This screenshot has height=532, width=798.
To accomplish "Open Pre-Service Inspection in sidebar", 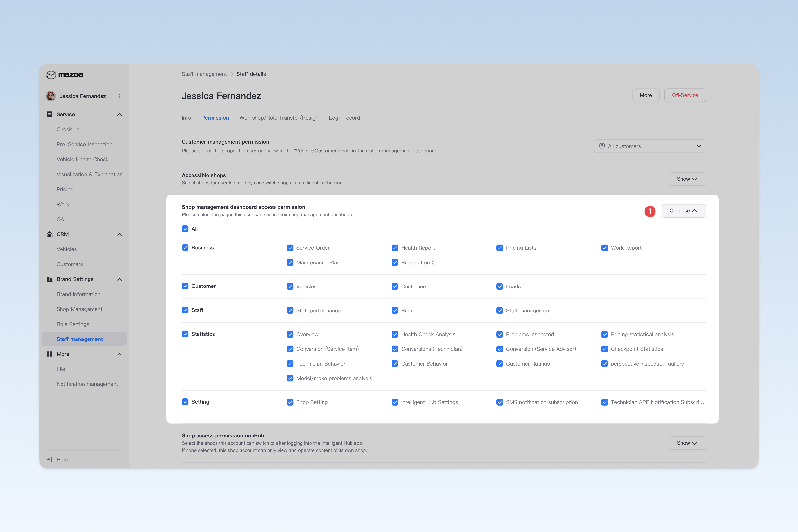I will click(85, 144).
